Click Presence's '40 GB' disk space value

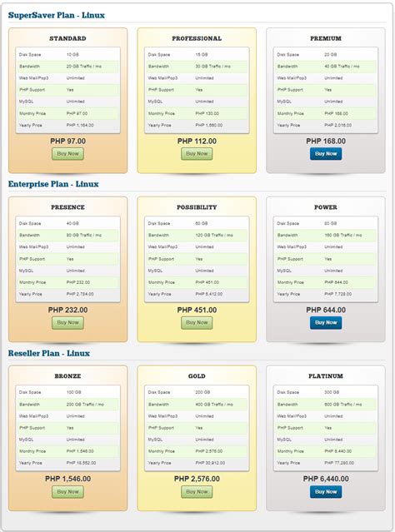tap(72, 224)
